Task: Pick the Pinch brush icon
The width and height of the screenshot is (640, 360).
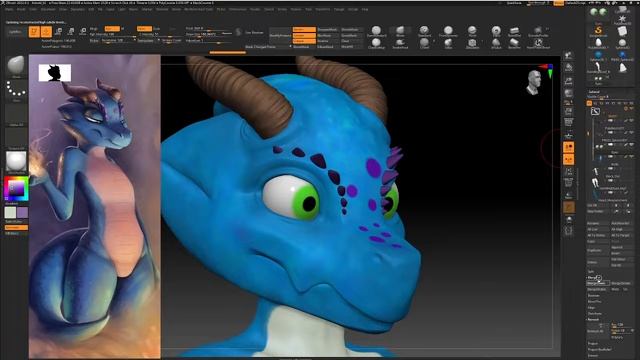Action: (x=472, y=31)
